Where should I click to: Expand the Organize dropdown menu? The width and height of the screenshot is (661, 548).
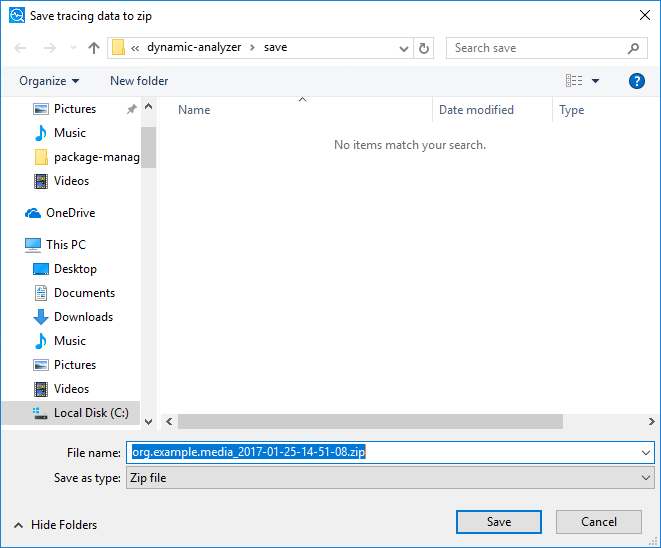(x=49, y=81)
